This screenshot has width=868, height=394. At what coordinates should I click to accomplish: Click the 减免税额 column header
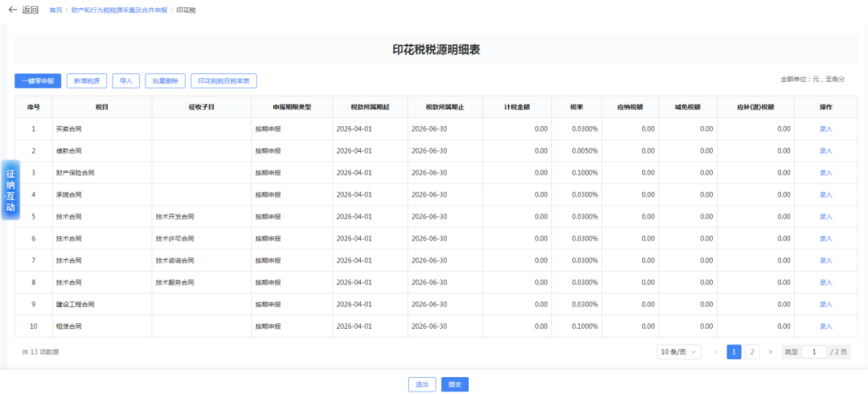(x=687, y=107)
